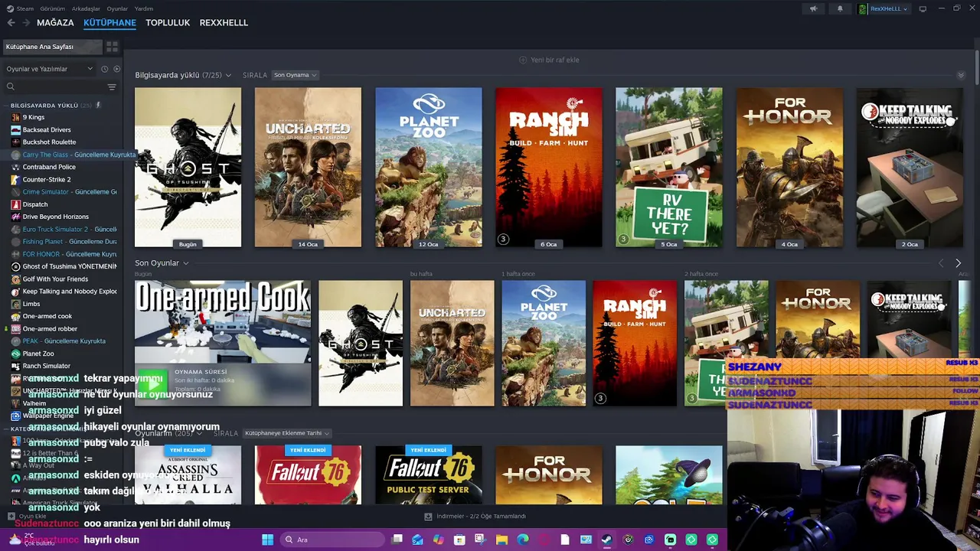980x551 pixels.
Task: Open Planet Zoo cover dated 12 Oca
Action: click(429, 168)
